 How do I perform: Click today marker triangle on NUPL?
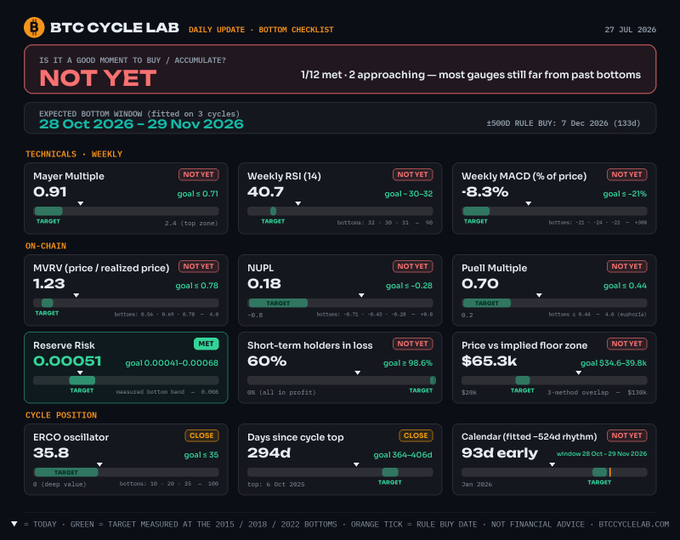(361, 295)
